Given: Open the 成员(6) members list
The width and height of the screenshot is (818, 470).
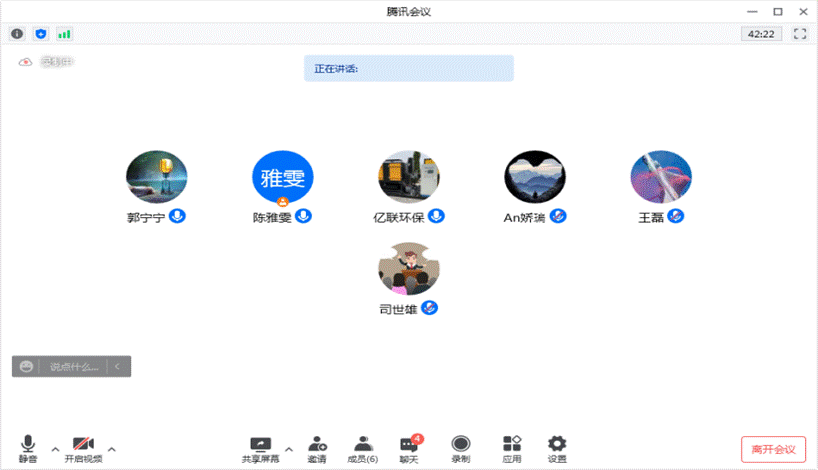Looking at the screenshot, I should tap(362, 448).
